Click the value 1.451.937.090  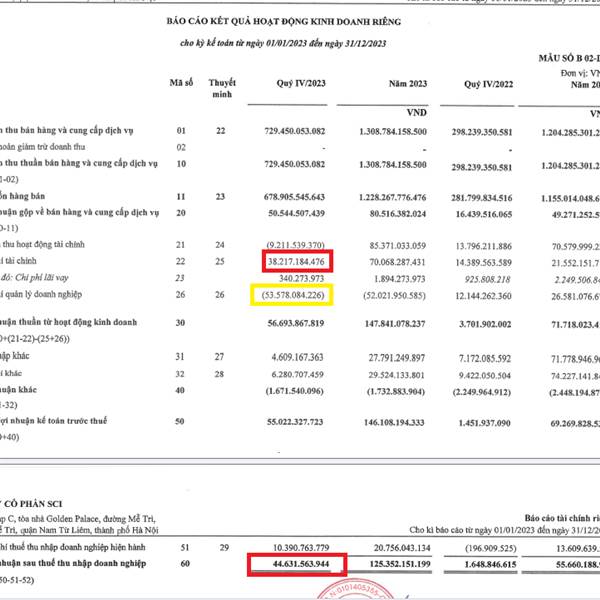click(x=485, y=423)
